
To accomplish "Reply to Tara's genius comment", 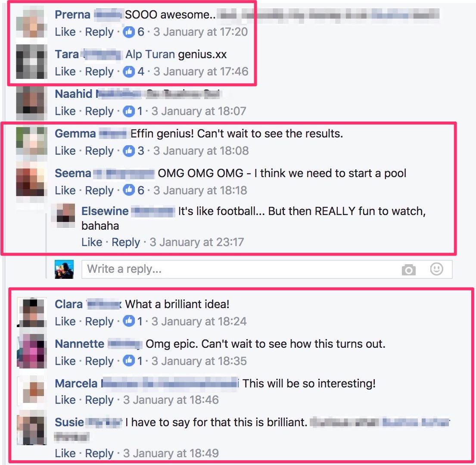I will click(99, 72).
